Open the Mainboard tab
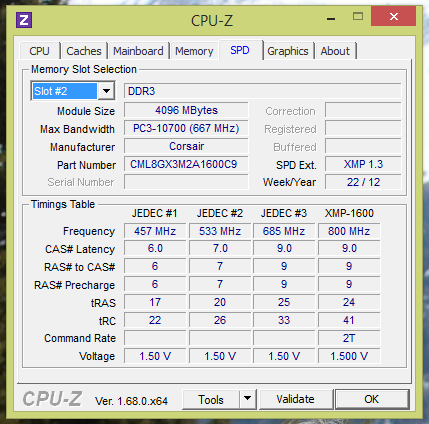 click(x=138, y=51)
